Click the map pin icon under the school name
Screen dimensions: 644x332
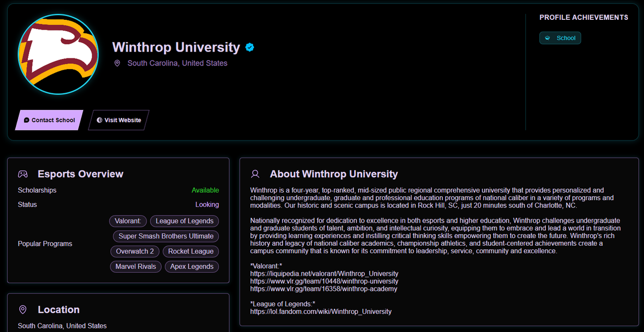[x=117, y=63]
